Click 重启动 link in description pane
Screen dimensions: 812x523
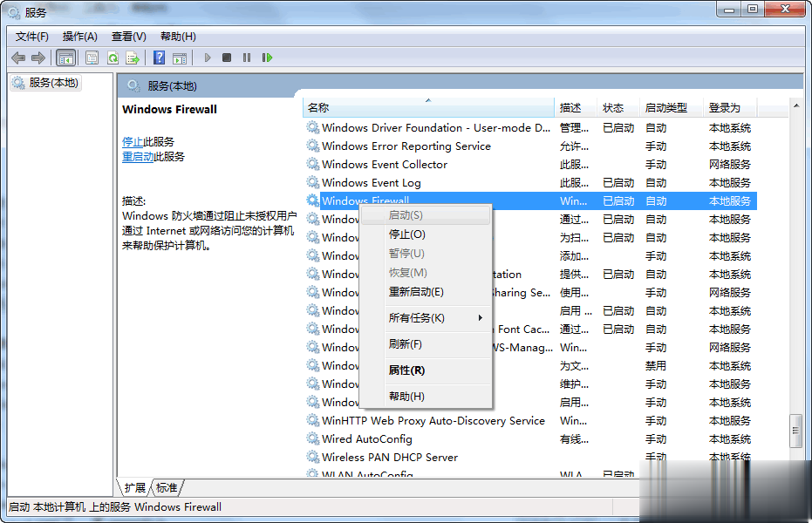[137, 157]
